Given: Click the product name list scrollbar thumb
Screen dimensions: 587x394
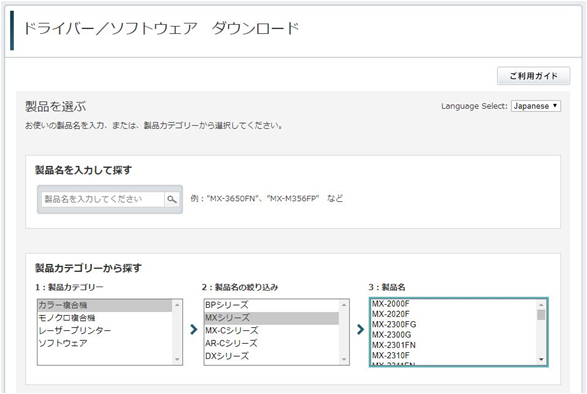Looking at the screenshot, I should point(541,315).
